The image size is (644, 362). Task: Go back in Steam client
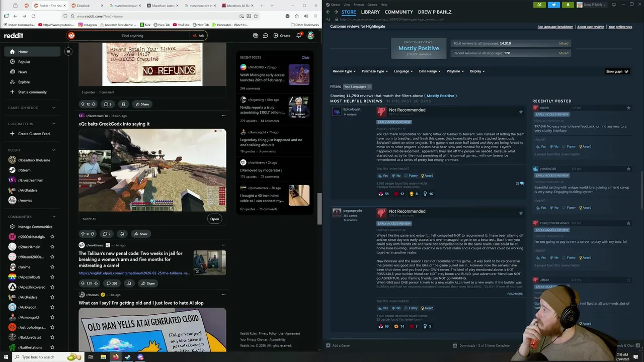tap(328, 12)
